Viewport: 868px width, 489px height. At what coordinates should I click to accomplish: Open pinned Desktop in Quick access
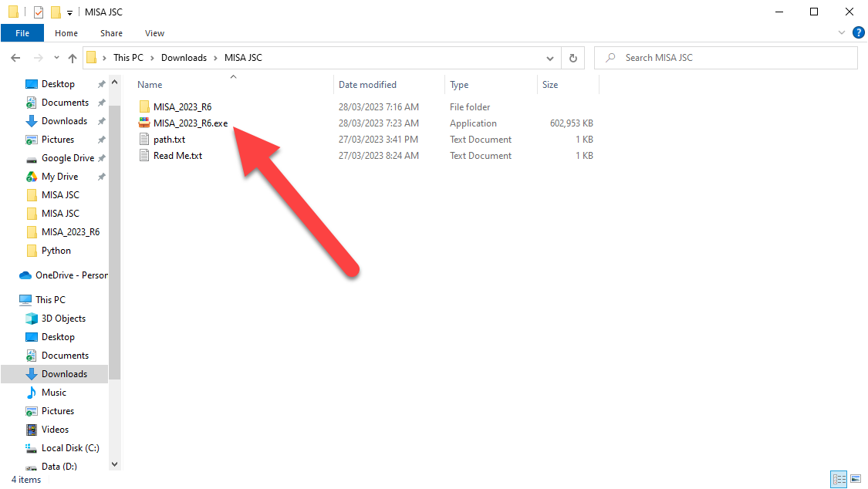[58, 84]
